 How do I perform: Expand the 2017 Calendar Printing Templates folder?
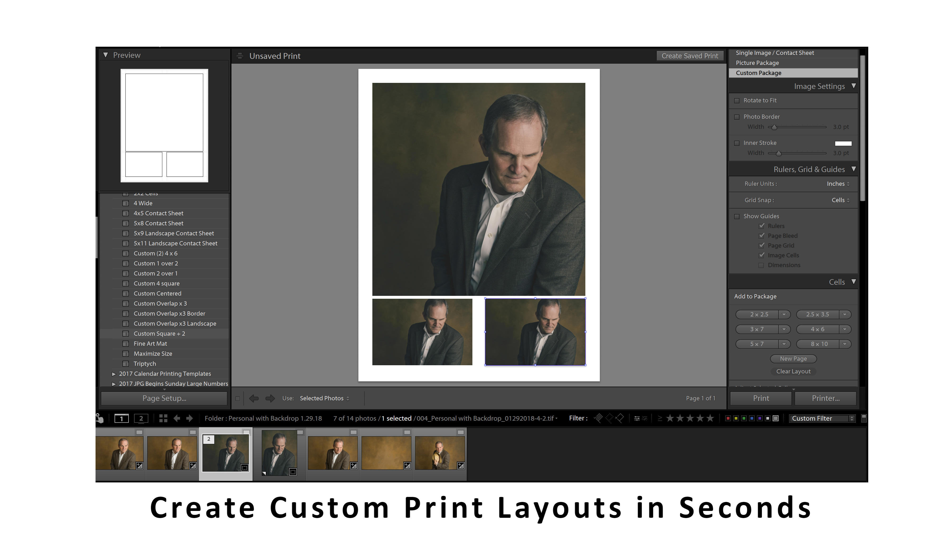tap(114, 374)
